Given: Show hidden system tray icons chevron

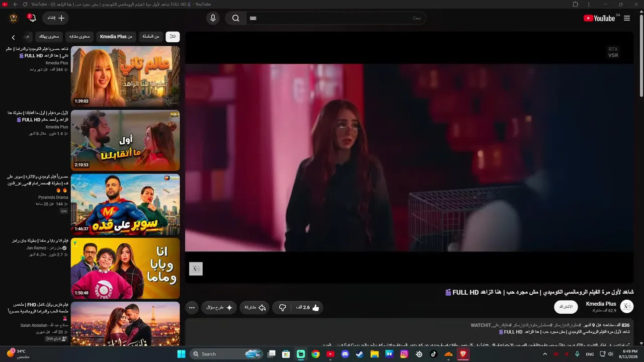Looking at the screenshot, I should click(545, 354).
